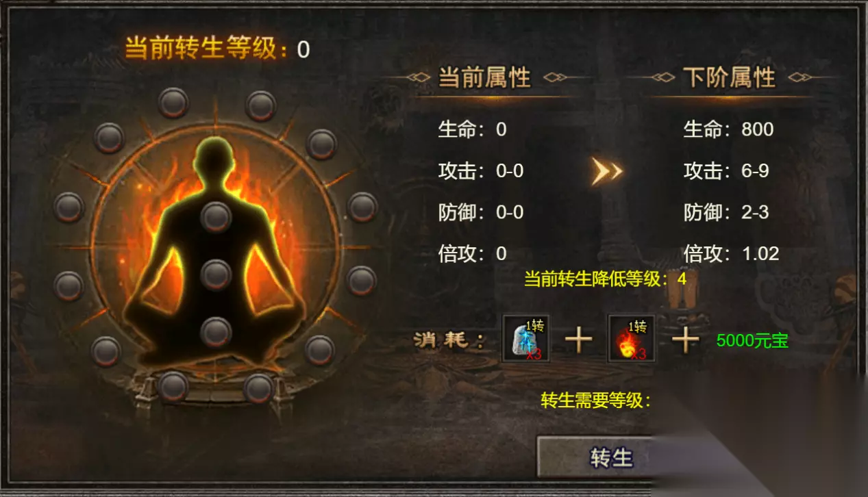Click the meditating figure's lowest center orb

[216, 332]
